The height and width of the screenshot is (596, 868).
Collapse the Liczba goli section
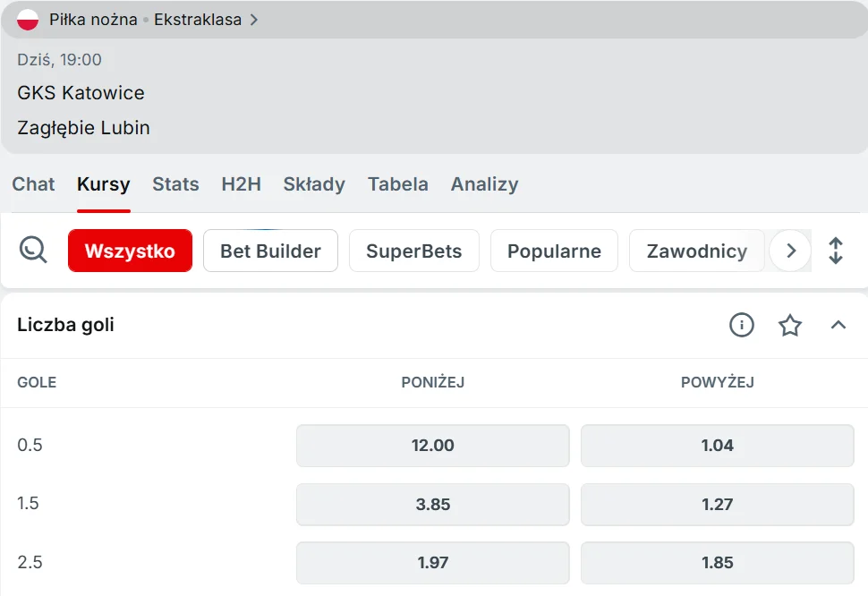click(838, 325)
